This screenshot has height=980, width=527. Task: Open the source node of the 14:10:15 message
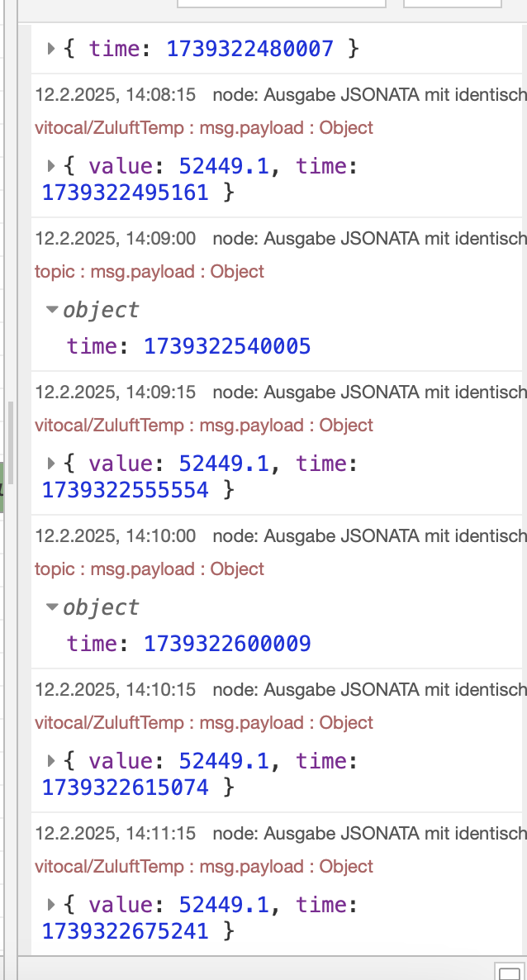(x=369, y=690)
